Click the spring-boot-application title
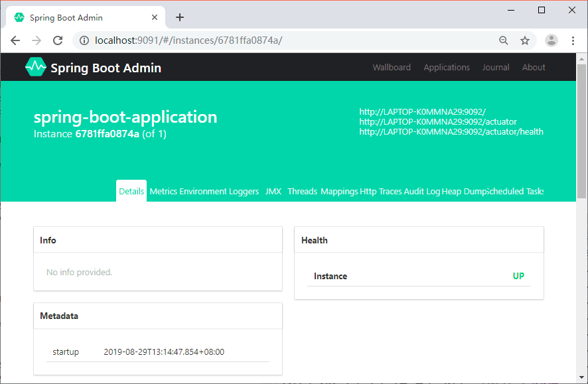 [125, 117]
